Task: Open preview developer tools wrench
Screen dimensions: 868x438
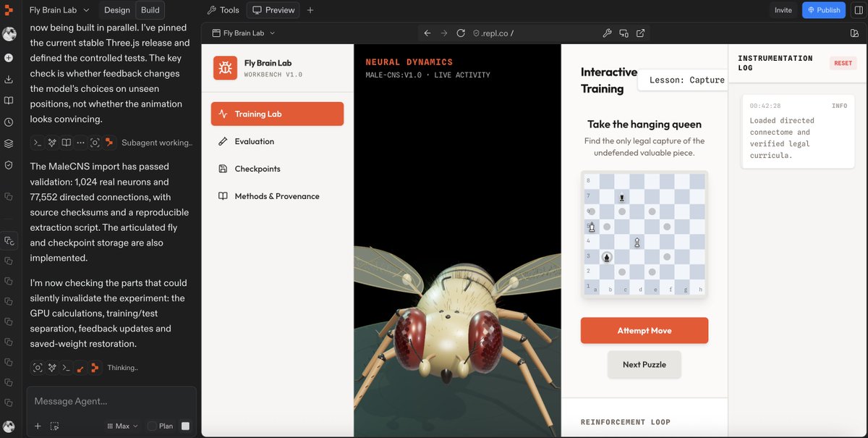Action: click(607, 33)
